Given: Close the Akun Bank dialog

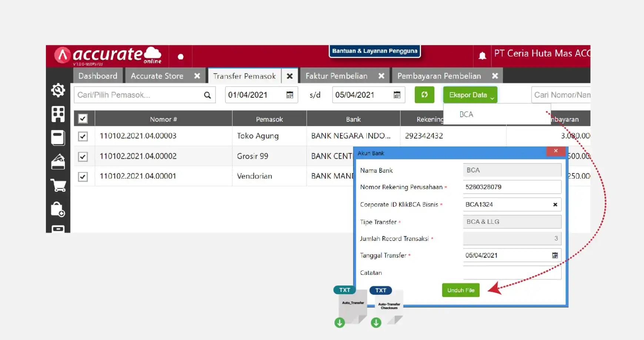Looking at the screenshot, I should pos(556,151).
